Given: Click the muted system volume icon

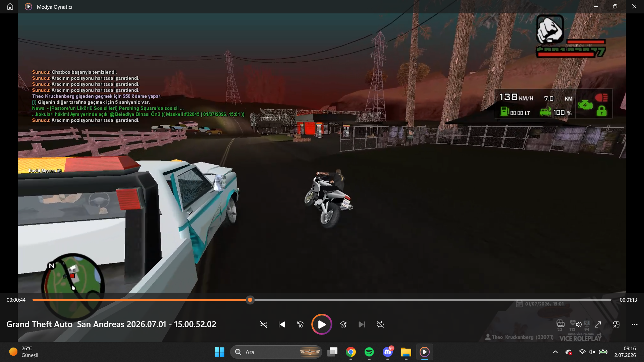Looking at the screenshot, I should (x=592, y=352).
